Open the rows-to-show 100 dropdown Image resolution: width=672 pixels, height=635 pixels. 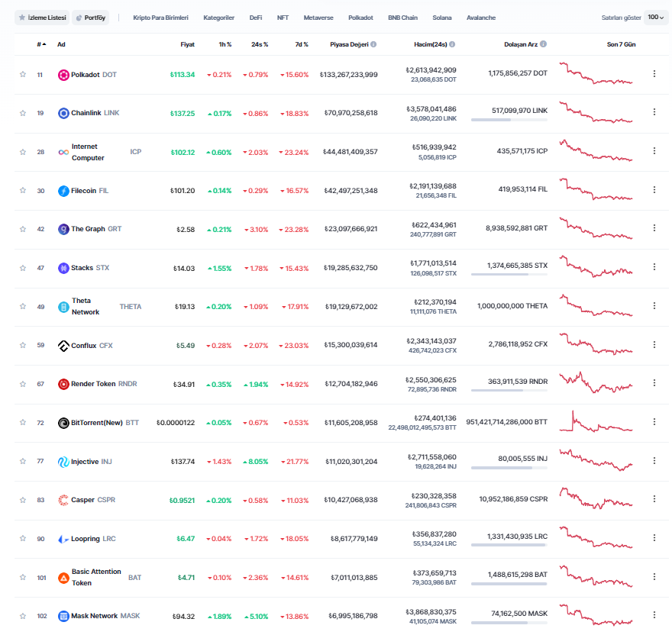[656, 18]
